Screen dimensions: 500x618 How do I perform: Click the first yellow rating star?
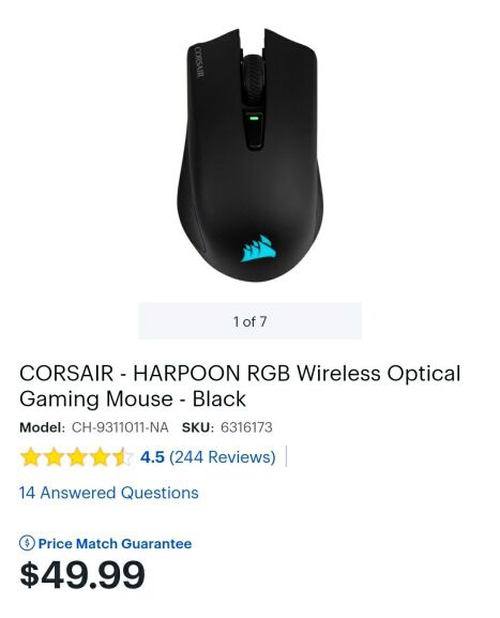[x=30, y=457]
